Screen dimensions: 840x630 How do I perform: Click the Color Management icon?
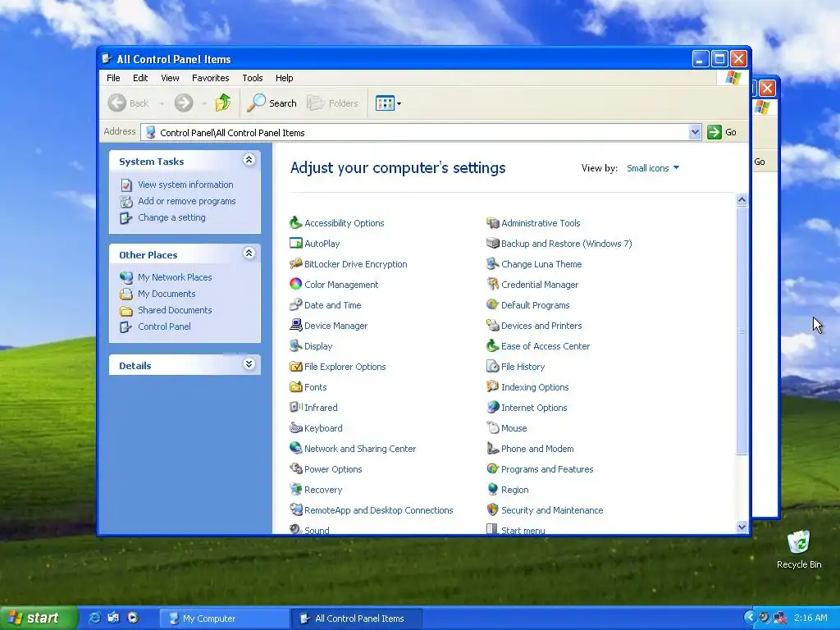tap(295, 284)
